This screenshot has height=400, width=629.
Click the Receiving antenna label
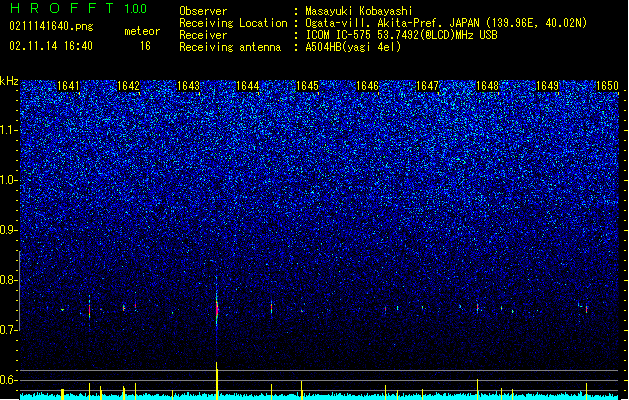click(x=230, y=47)
